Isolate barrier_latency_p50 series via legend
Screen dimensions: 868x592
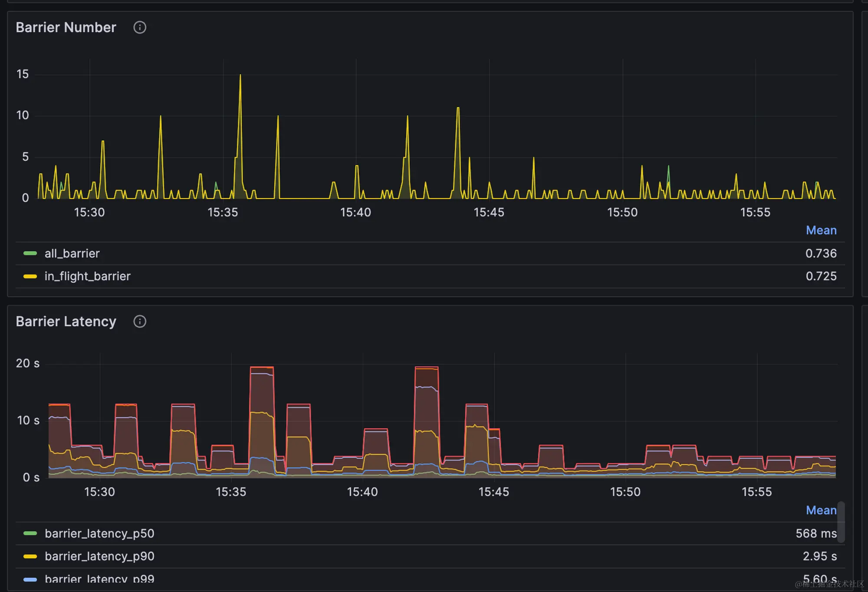(x=99, y=533)
